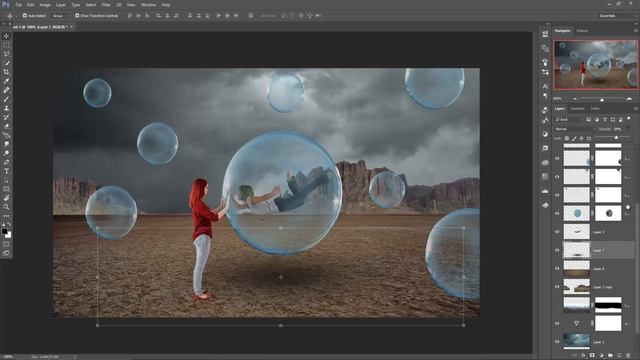
Task: Close the open document tab
Action: (71, 27)
